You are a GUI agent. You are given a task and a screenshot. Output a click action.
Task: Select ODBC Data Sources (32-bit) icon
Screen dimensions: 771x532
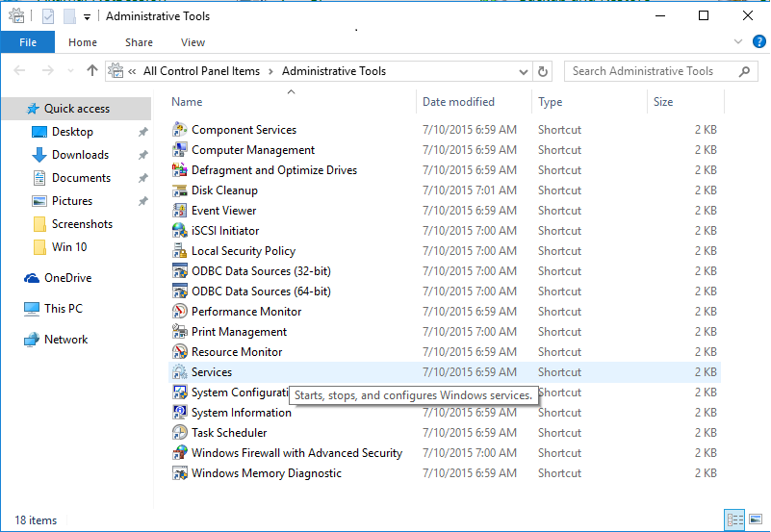tap(179, 271)
